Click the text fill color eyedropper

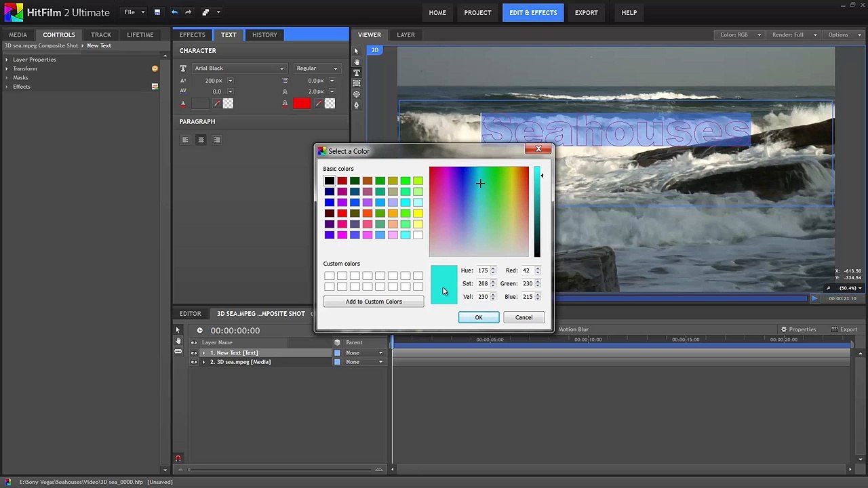pos(216,104)
